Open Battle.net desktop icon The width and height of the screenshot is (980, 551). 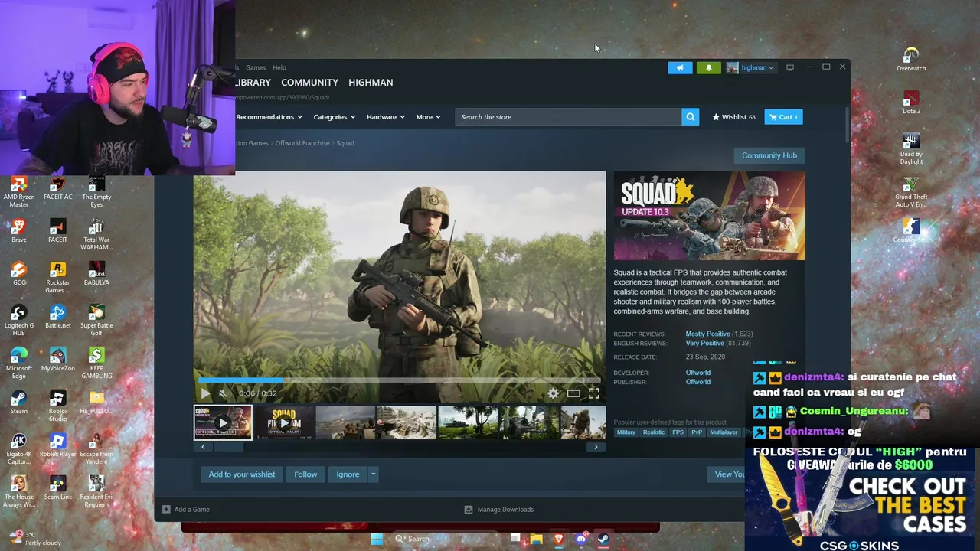coord(57,317)
